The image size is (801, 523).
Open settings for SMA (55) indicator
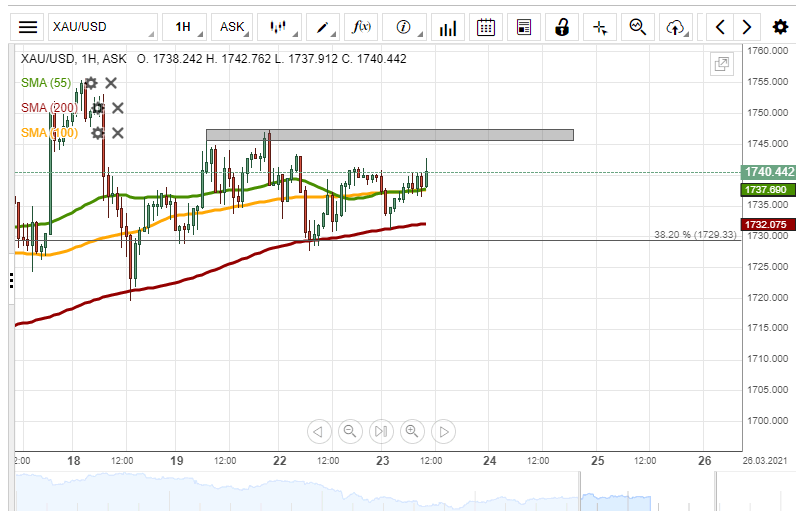[91, 83]
